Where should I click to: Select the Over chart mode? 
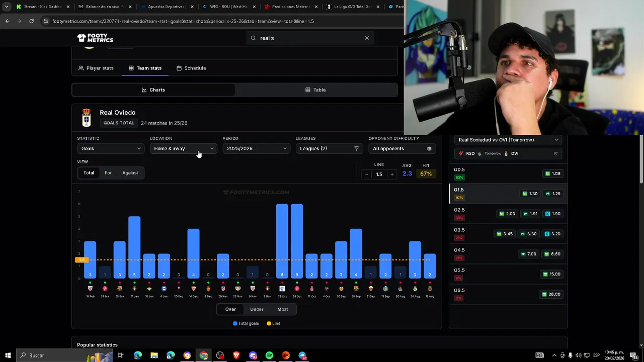230,309
